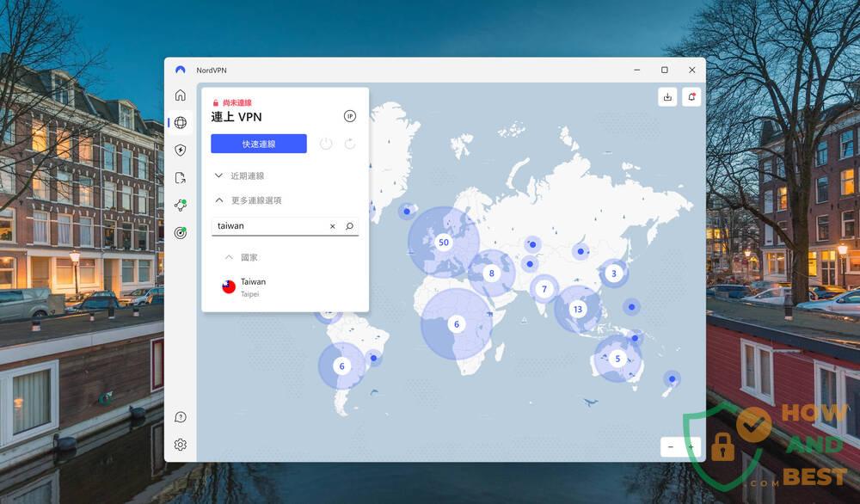The image size is (860, 504).
Task: Clear the taiwan search with the X
Action: [x=332, y=226]
